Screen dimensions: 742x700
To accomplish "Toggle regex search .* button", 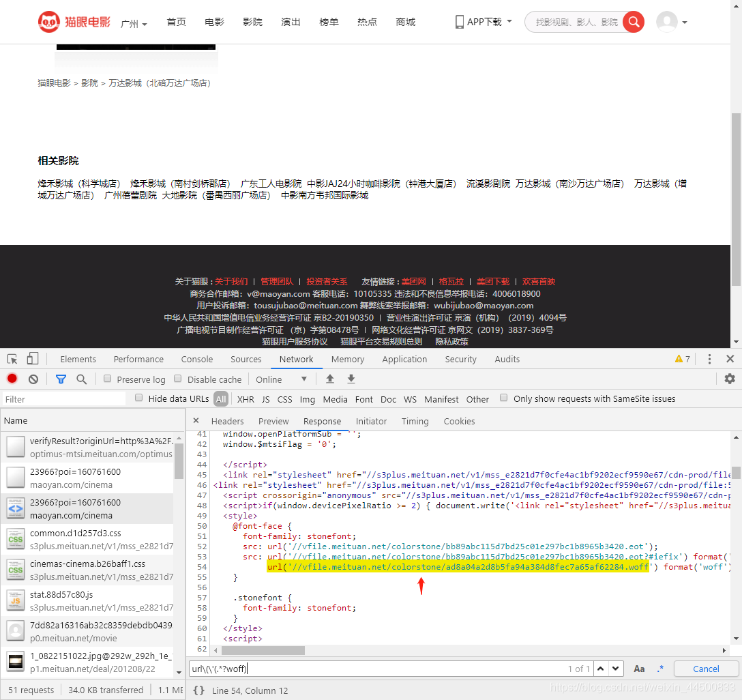I will (661, 669).
